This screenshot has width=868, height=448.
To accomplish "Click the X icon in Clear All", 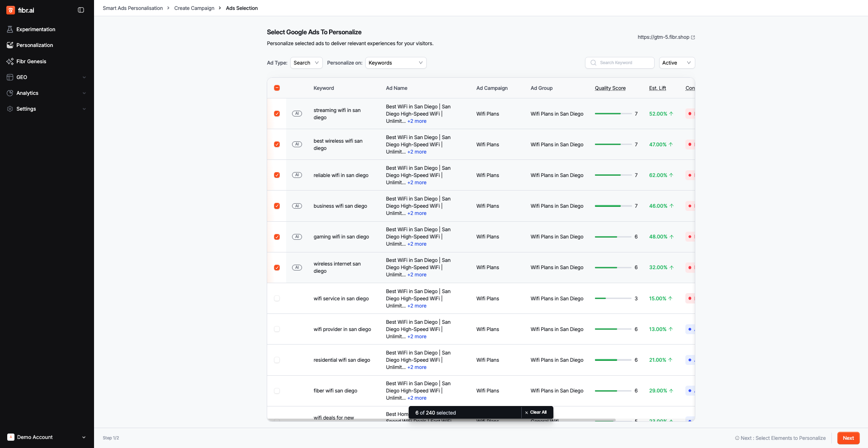I will click(x=526, y=413).
